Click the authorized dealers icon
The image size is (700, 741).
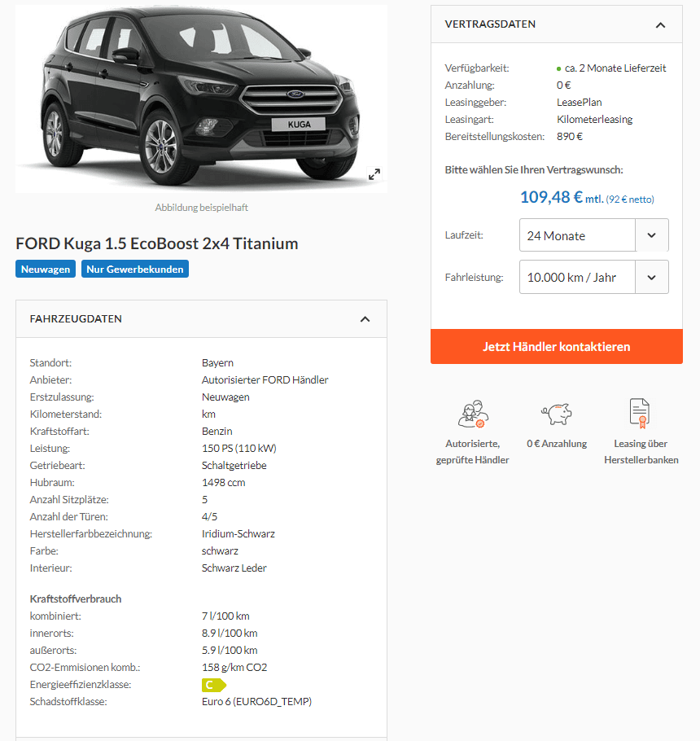pyautogui.click(x=473, y=414)
